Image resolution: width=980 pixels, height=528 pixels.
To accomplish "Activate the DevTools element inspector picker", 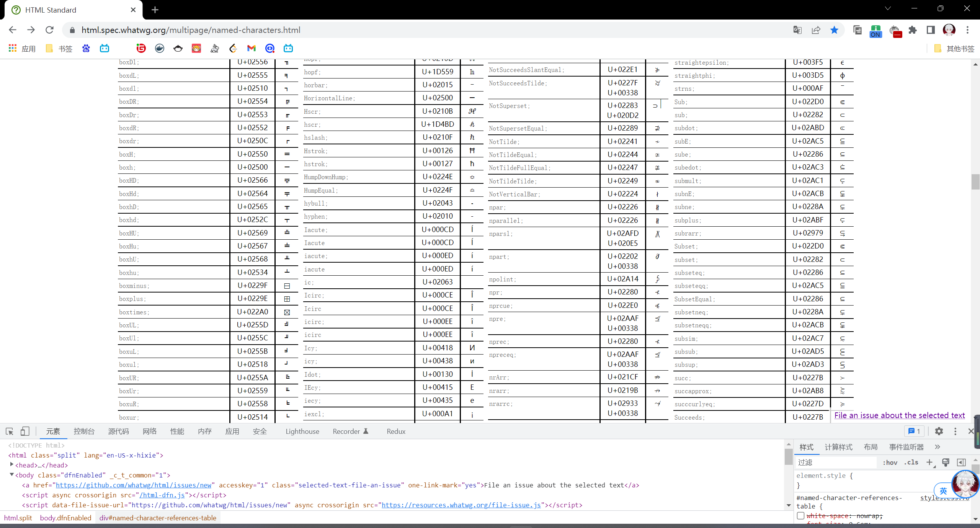I will [10, 432].
